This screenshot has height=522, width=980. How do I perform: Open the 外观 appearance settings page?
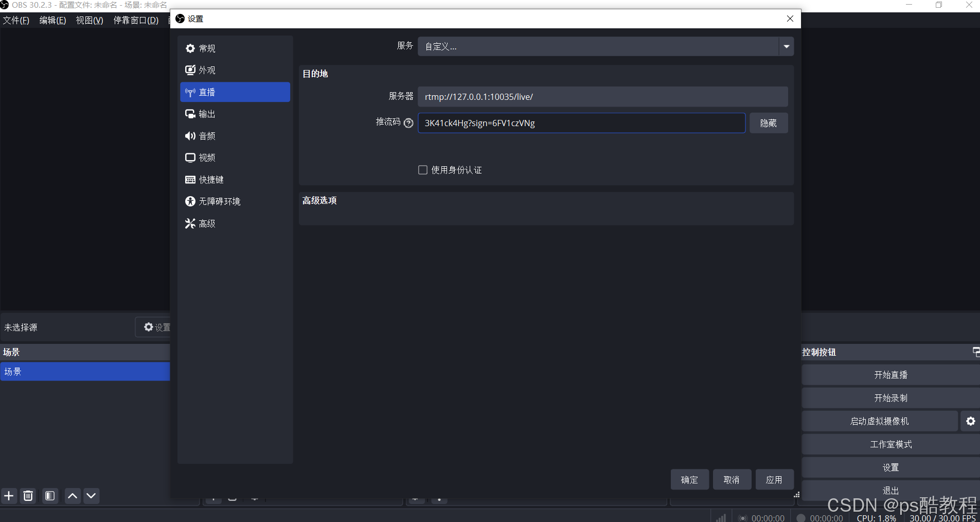235,70
